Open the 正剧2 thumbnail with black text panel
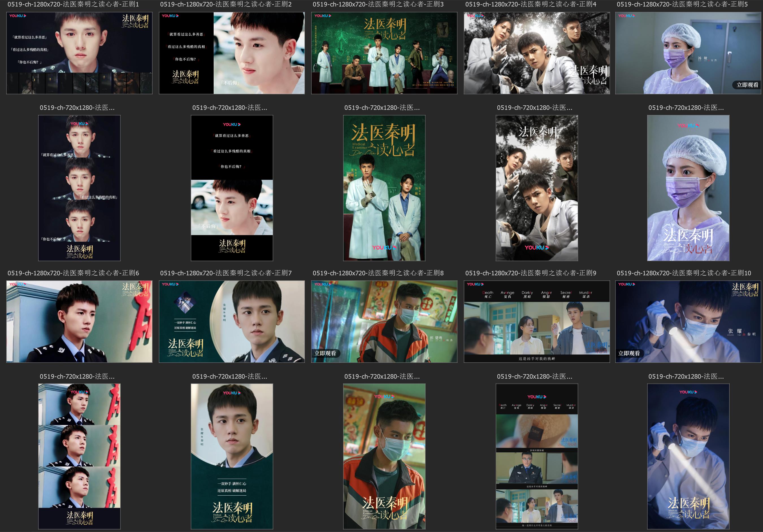This screenshot has width=763, height=532. pyautogui.click(x=232, y=53)
